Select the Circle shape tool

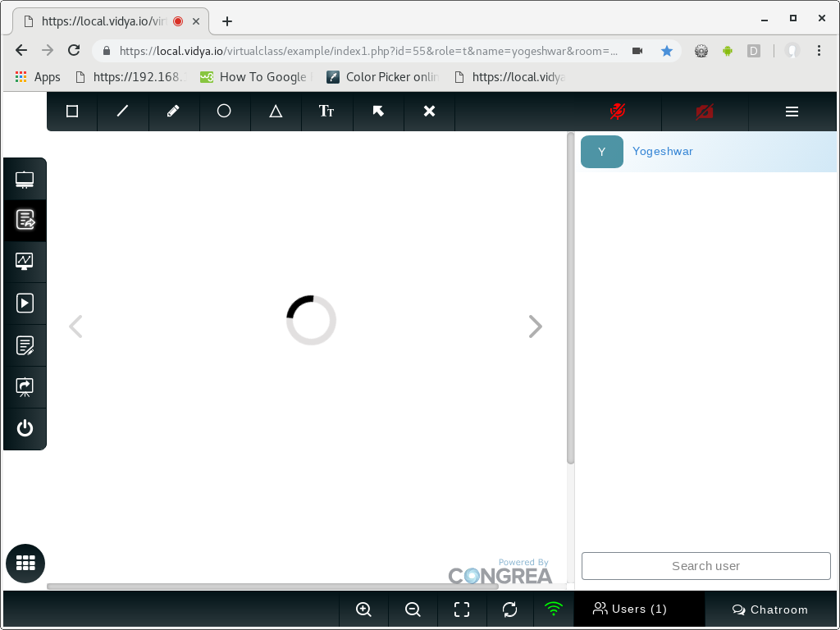click(x=225, y=112)
